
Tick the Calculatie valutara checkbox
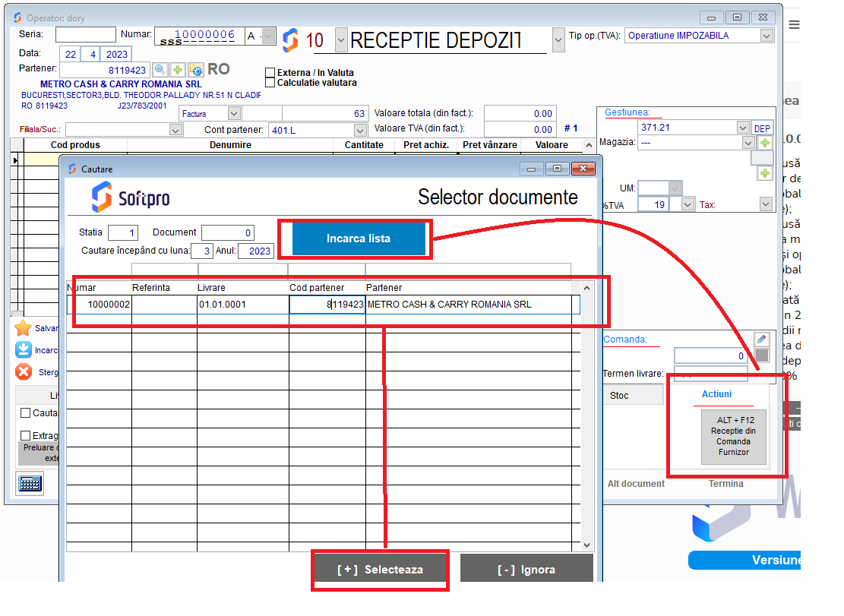click(270, 83)
